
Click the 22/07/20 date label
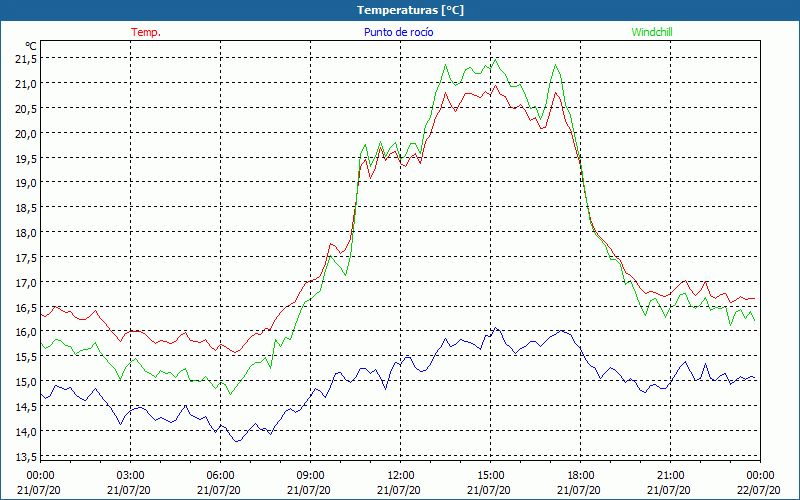click(x=759, y=490)
